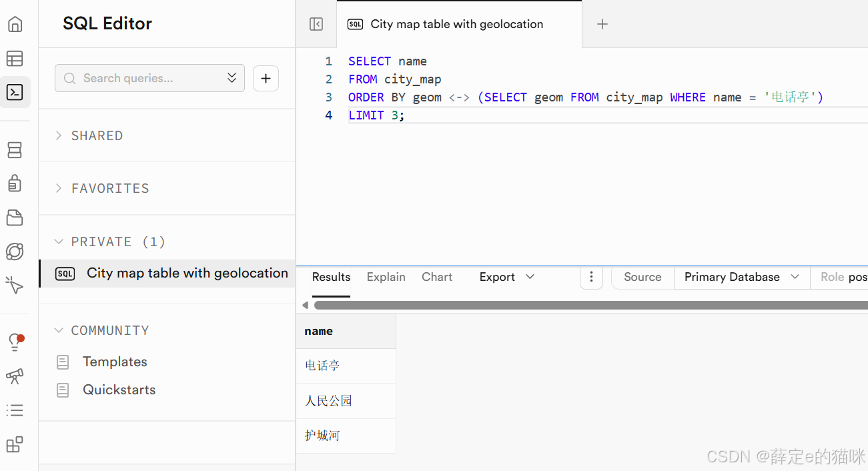Click the Source button
The image size is (868, 471).
642,277
